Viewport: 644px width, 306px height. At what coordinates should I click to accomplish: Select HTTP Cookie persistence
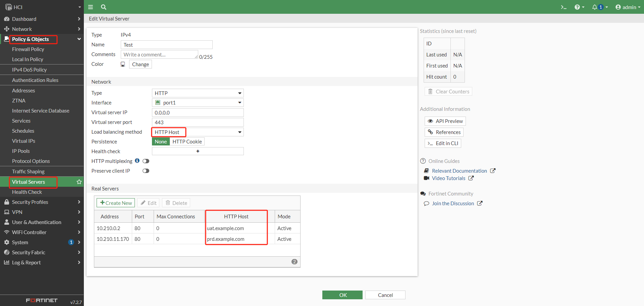pyautogui.click(x=187, y=141)
